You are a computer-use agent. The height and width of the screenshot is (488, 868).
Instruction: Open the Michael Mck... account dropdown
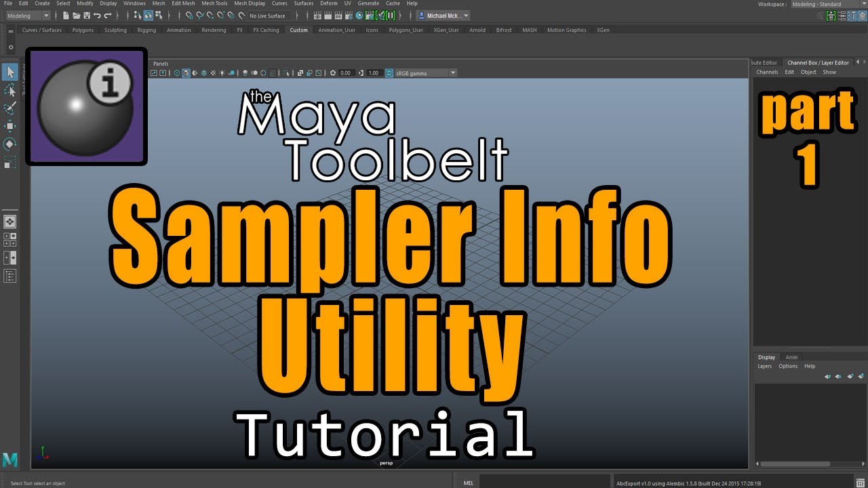[443, 16]
